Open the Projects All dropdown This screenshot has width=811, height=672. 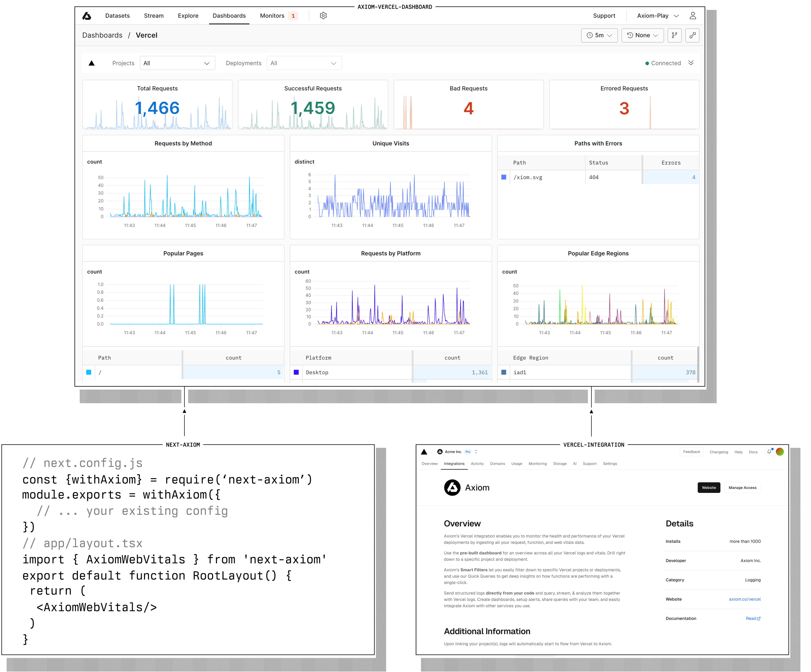click(x=177, y=63)
